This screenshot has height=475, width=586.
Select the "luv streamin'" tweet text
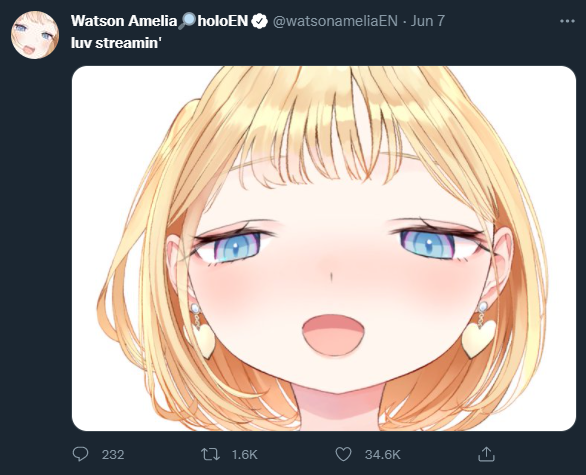click(116, 43)
